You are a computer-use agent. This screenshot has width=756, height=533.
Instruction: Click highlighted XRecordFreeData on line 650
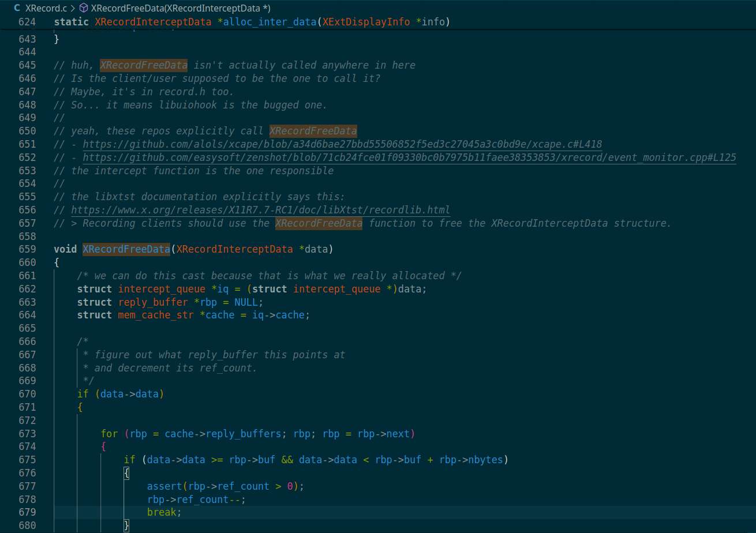pos(313,131)
